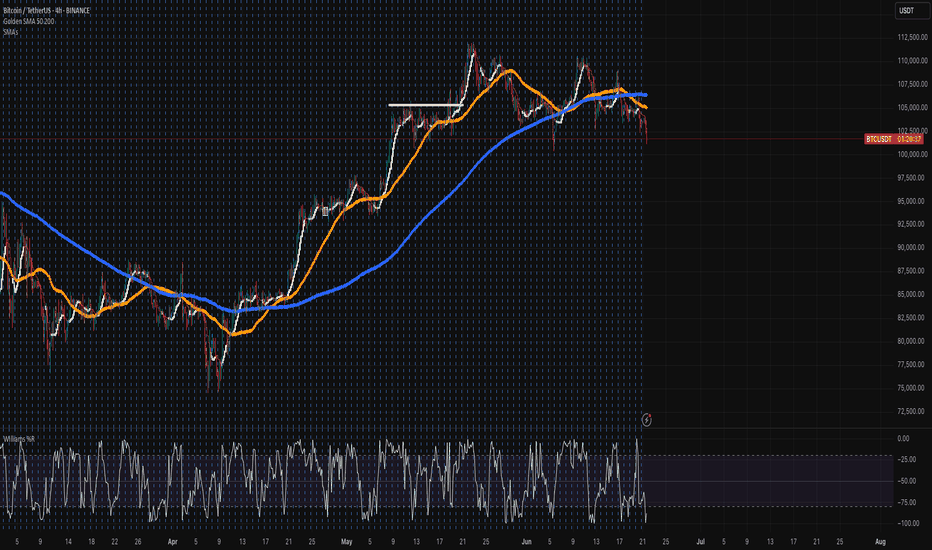The image size is (932, 550).
Task: Click the 77,500.00 price axis label
Action: coord(912,364)
